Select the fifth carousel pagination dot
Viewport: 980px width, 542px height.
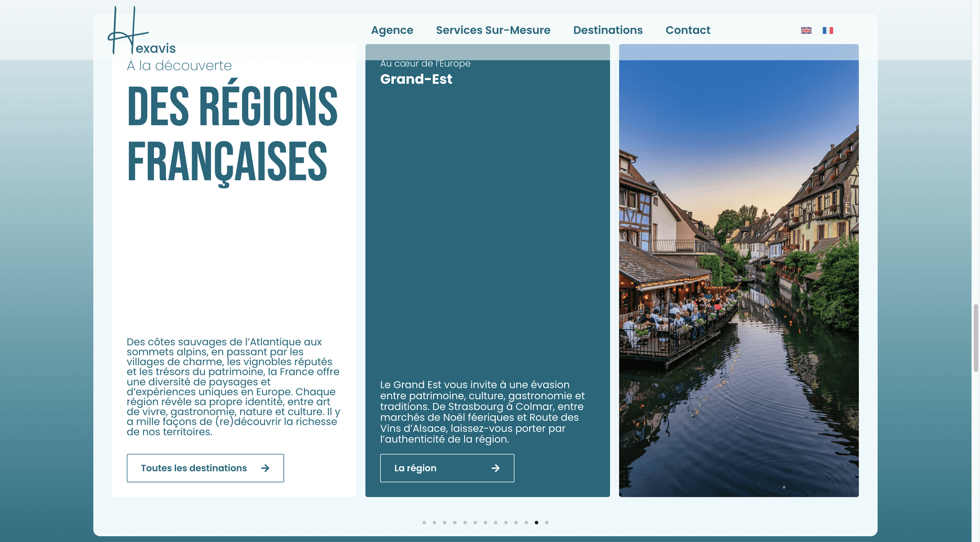point(465,522)
